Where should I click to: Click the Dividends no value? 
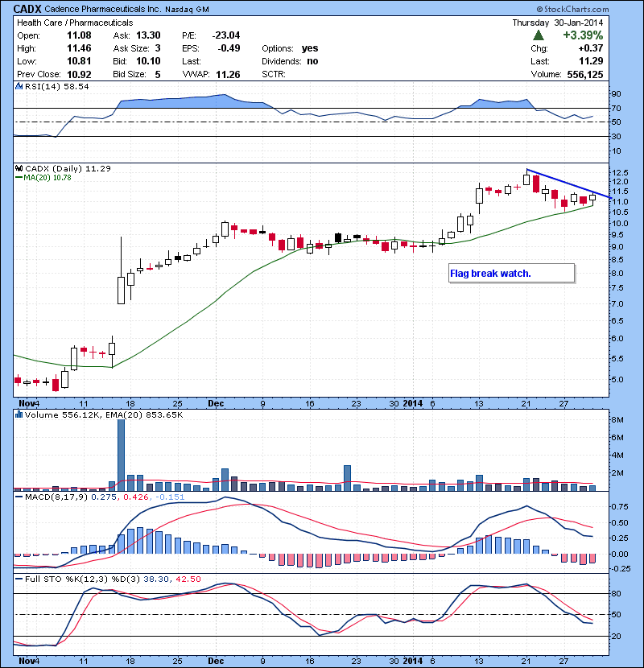click(312, 61)
